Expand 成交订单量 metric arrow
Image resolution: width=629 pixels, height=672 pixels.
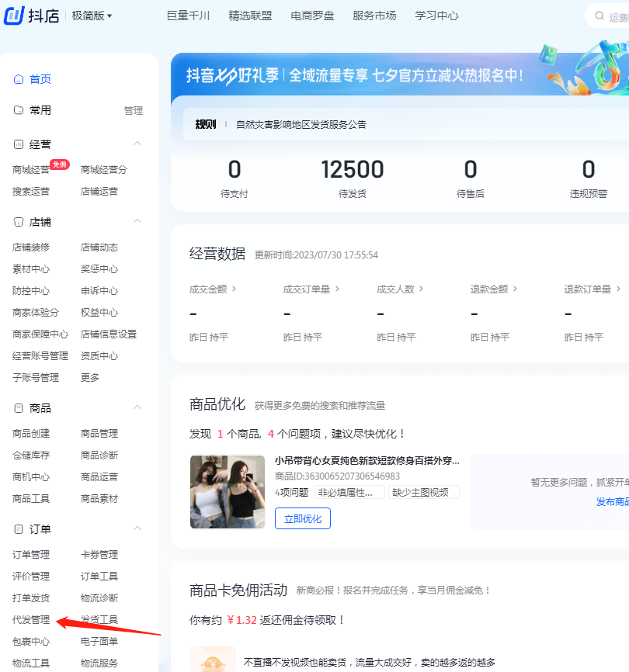pyautogui.click(x=338, y=289)
